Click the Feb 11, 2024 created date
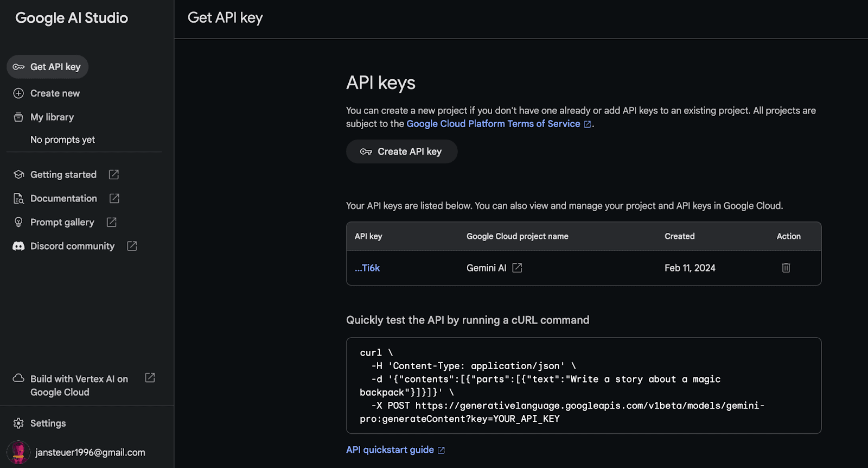868x468 pixels. (x=690, y=268)
